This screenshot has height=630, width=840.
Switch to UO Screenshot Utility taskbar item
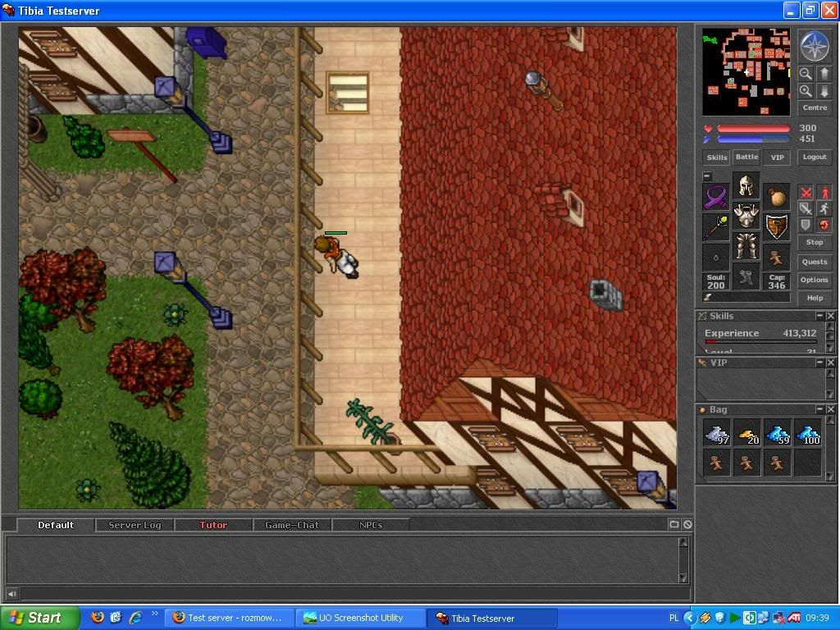coord(359,618)
